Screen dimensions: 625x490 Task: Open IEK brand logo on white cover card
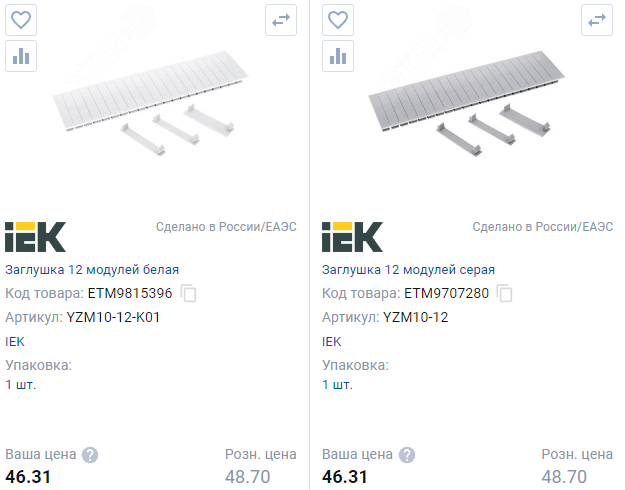click(36, 236)
